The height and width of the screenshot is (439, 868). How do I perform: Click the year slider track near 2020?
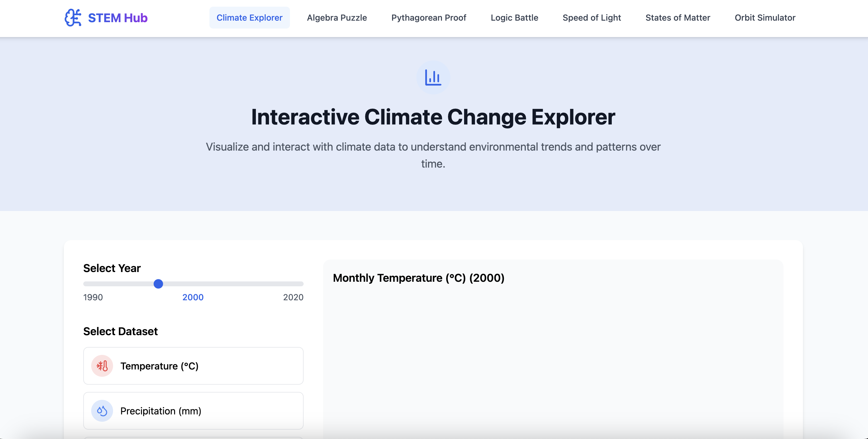[298, 284]
